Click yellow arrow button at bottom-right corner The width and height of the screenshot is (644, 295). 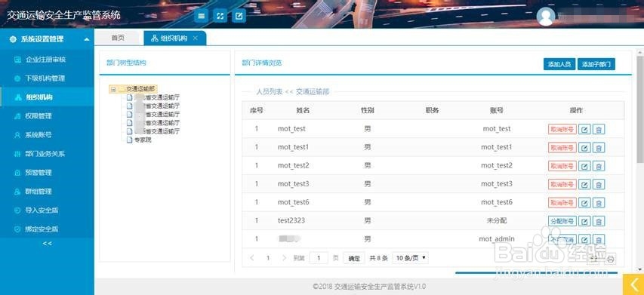pos(633,284)
